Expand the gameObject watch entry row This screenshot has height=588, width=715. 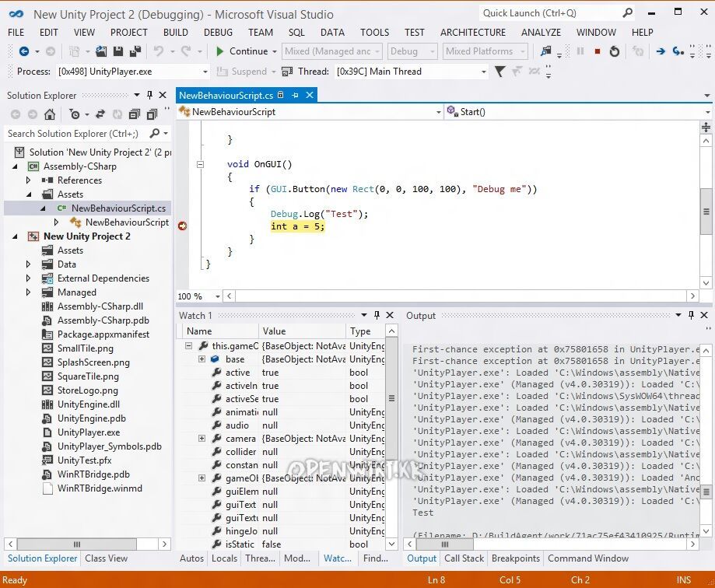click(202, 478)
